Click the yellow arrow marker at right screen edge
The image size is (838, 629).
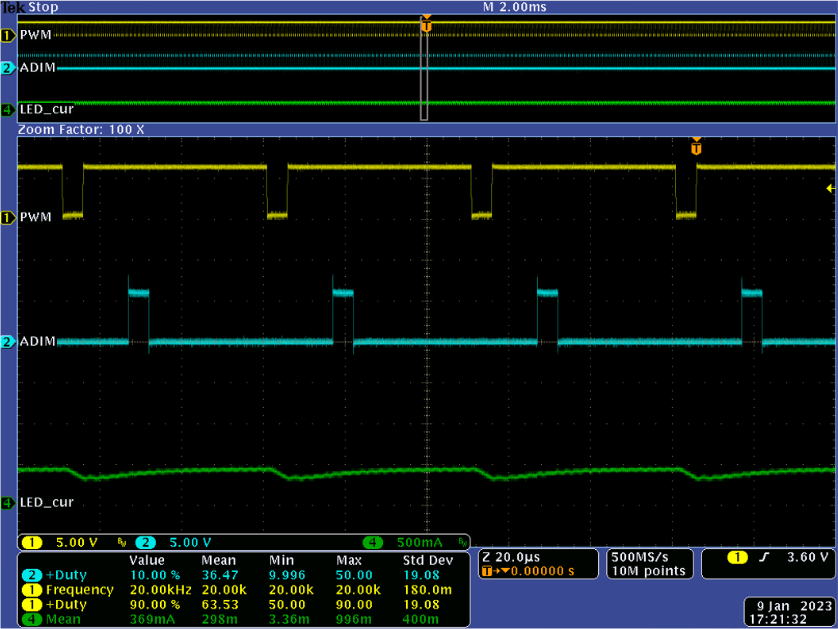830,187
